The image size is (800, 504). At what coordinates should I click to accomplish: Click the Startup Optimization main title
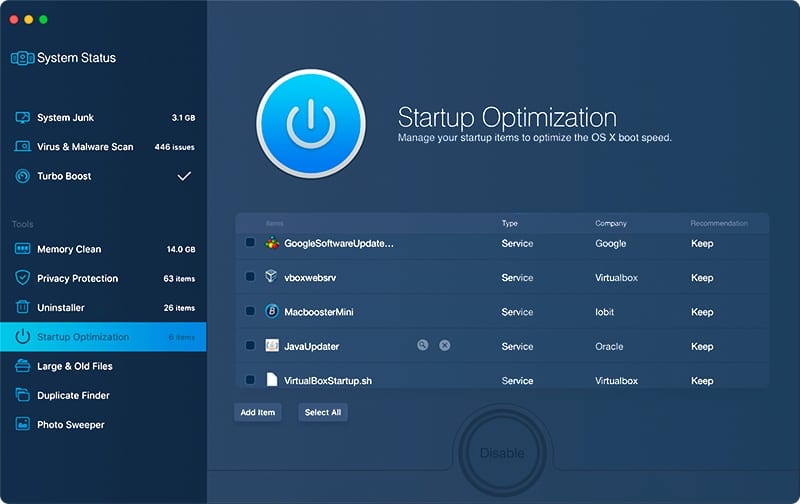[x=507, y=117]
